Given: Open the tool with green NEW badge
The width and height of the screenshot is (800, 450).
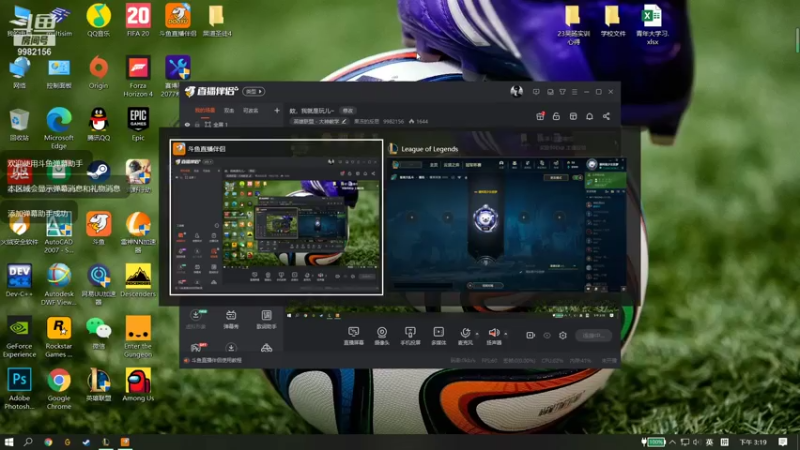Looking at the screenshot, I should point(196,319).
